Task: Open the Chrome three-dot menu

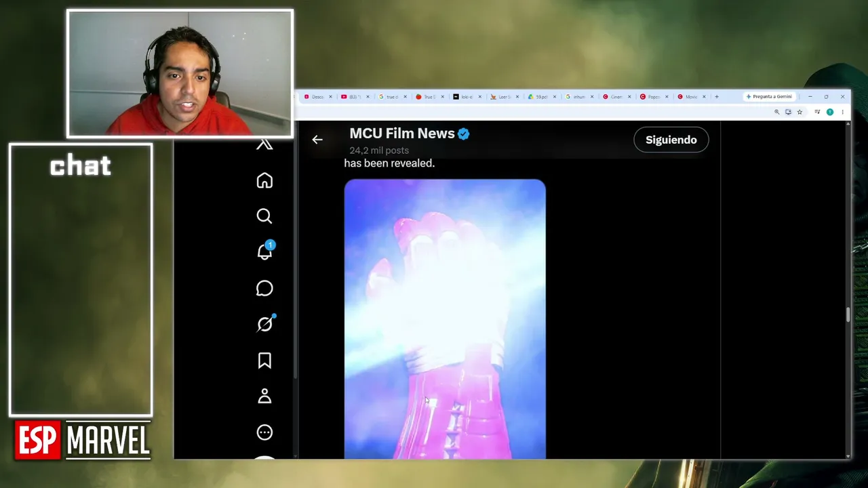Action: tap(842, 112)
